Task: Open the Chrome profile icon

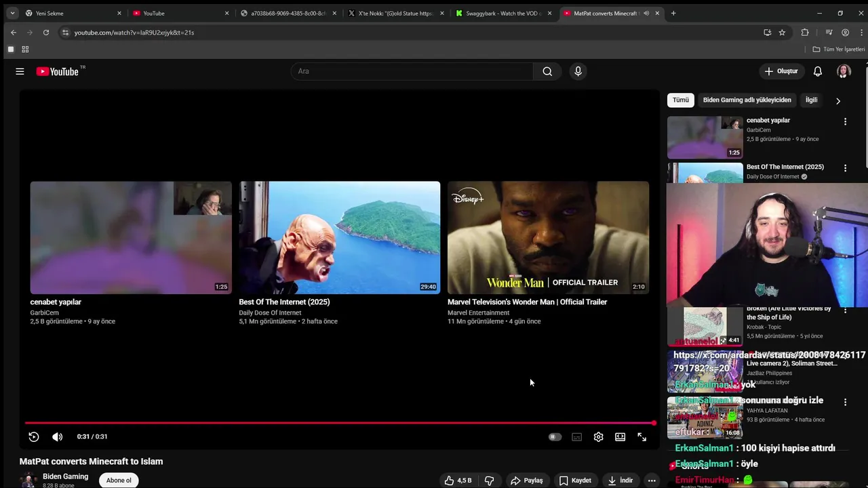Action: (x=845, y=33)
